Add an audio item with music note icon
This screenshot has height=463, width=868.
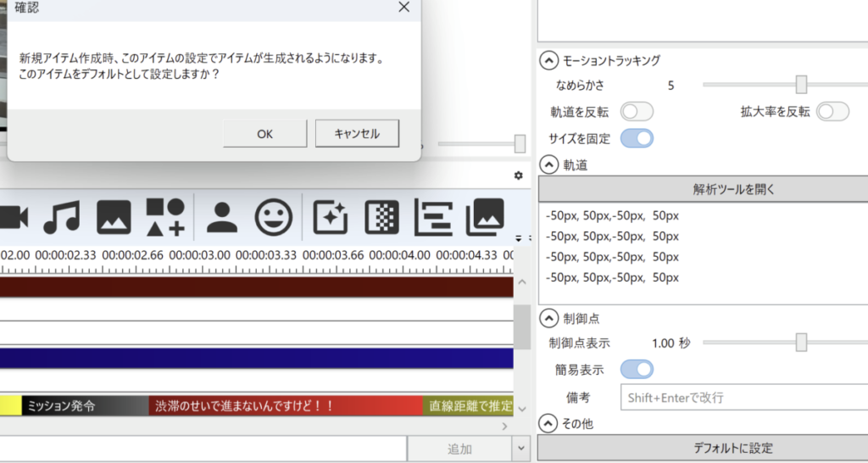pyautogui.click(x=61, y=218)
